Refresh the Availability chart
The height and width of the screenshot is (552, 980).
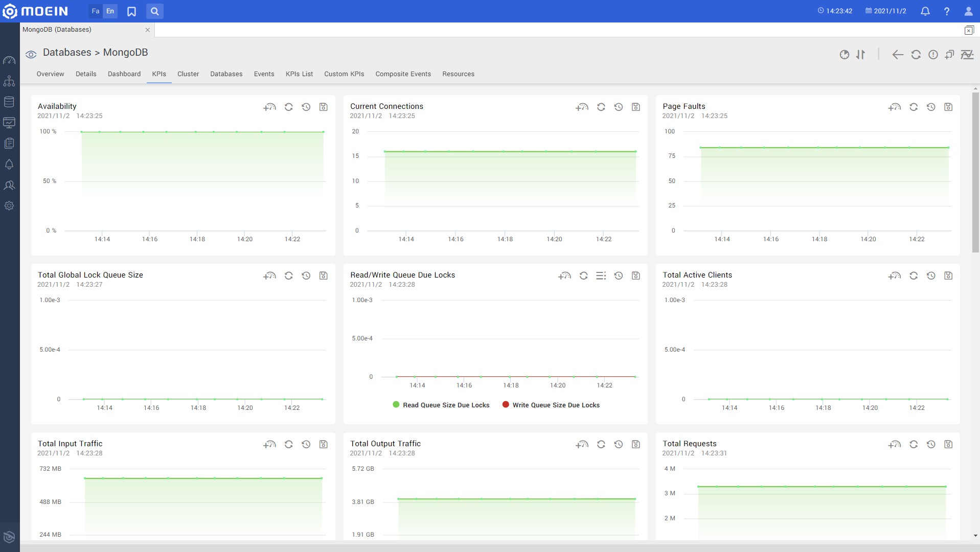coord(289,107)
